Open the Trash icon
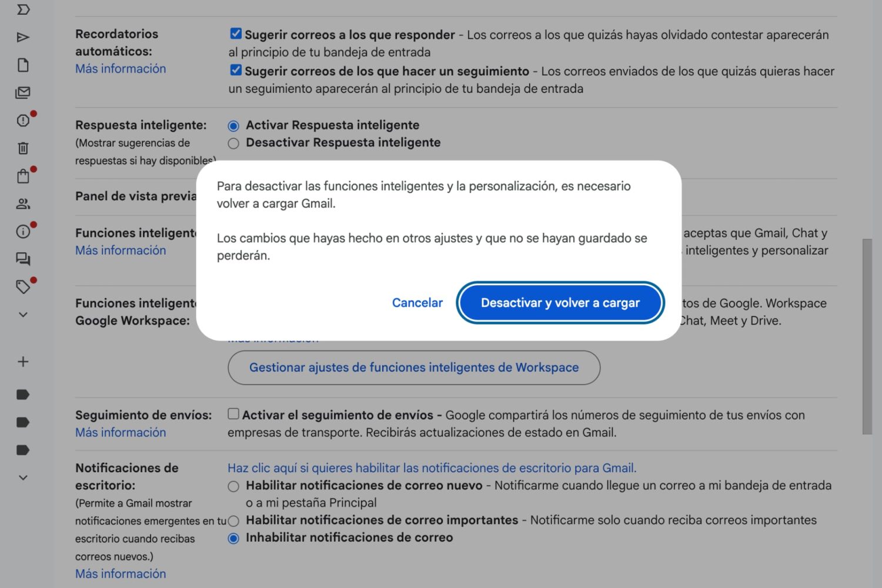Image resolution: width=882 pixels, height=588 pixels. tap(23, 148)
